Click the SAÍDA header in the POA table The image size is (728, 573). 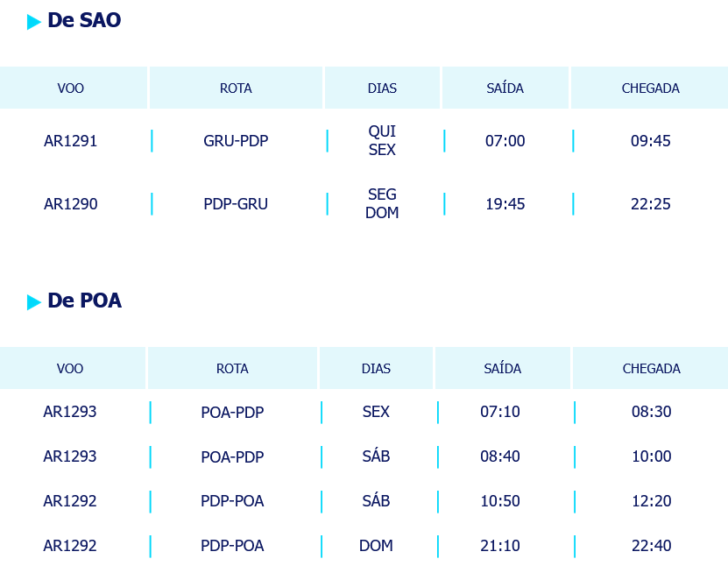click(x=503, y=369)
